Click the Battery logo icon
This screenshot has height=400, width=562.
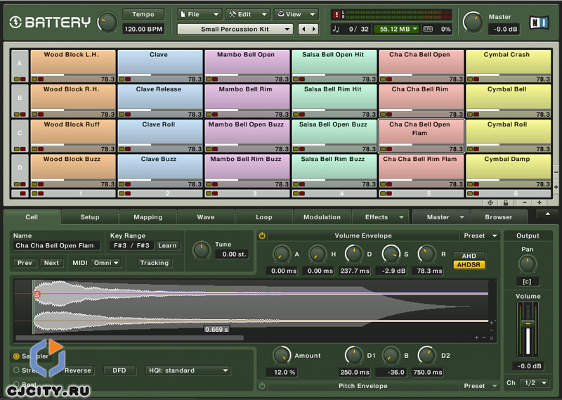point(15,22)
